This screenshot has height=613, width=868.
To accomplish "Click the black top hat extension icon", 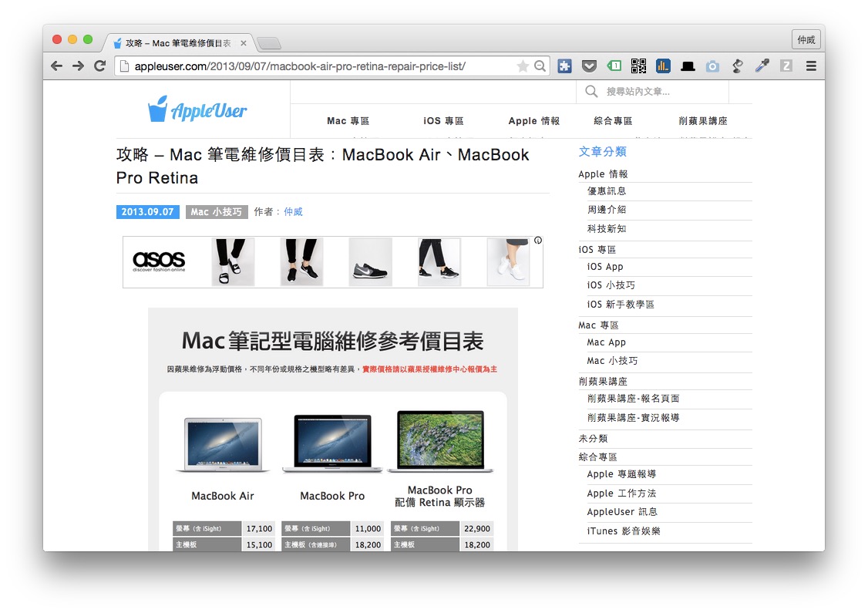I will coord(688,66).
